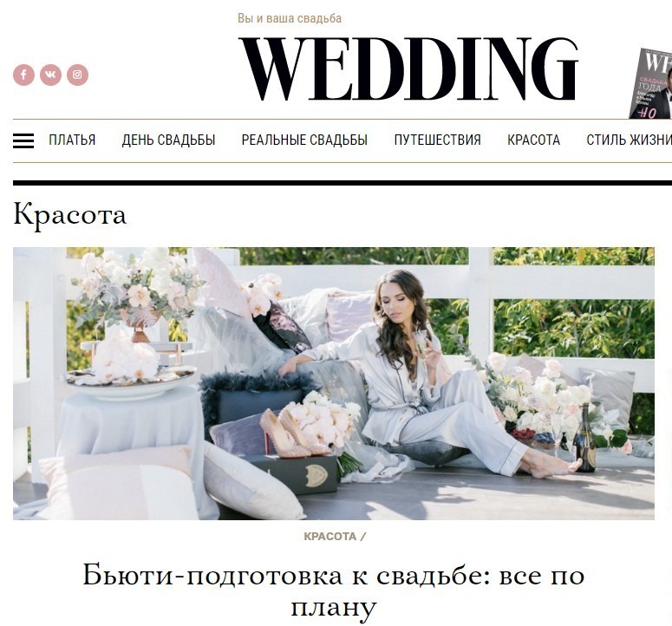Screen dimensions: 672x626
Task: Click the pink high-heel shoes in photo
Action: 291,433
